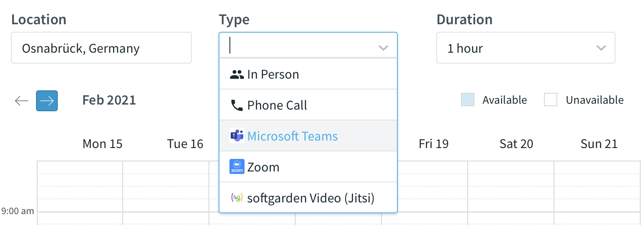
Task: Click the Microsoft Teams logo icon
Action: (237, 136)
